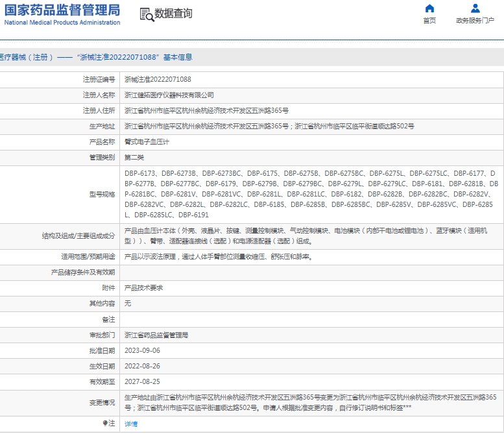The width and height of the screenshot is (504, 434).
Task: Select registrant name 浙江健拓医疗仪器科技有限公司
Action: click(169, 95)
